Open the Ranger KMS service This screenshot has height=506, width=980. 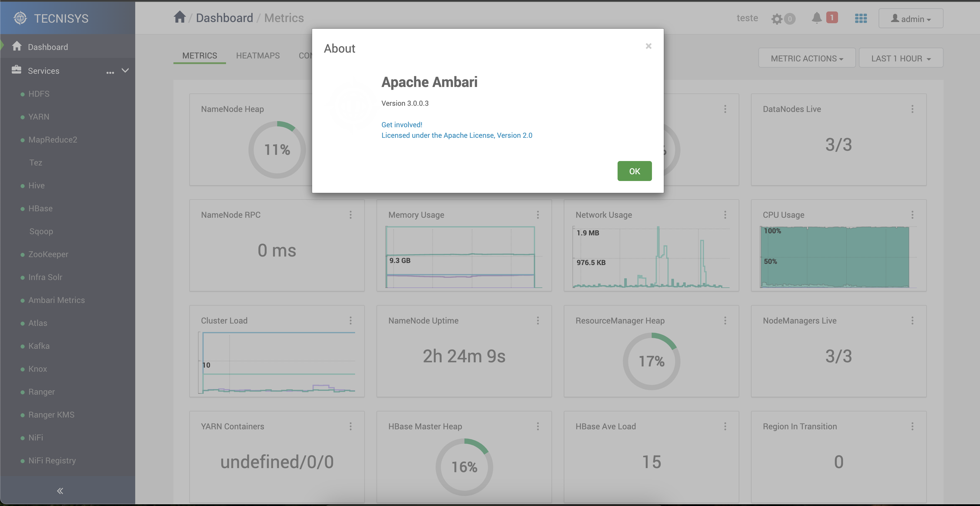coord(51,415)
